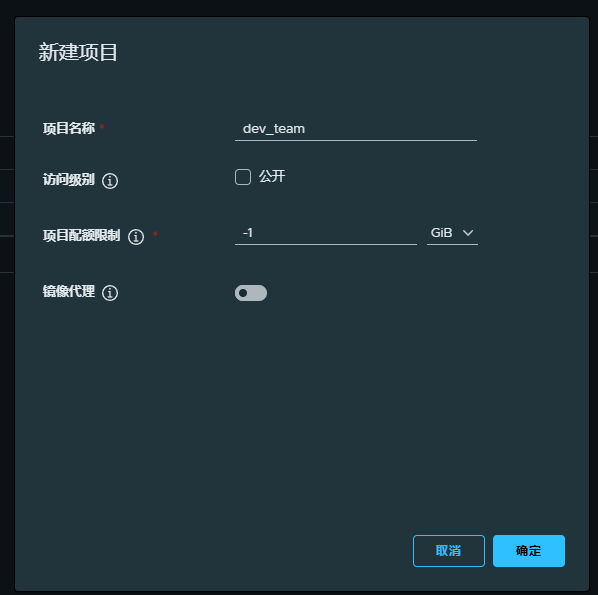Viewport: 598px width, 595px height.
Task: Click the 镜像代理 label text
Action: pos(69,291)
